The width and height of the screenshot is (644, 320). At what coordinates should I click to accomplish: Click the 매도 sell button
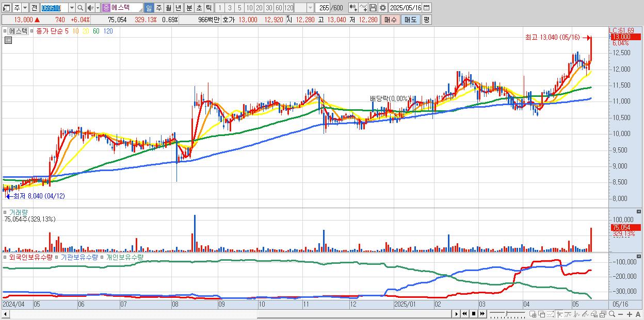[x=410, y=20]
